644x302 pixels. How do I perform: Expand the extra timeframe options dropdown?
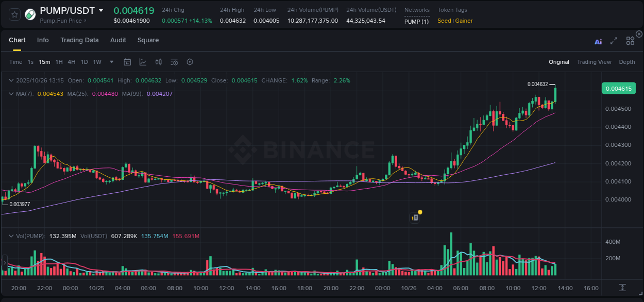tap(111, 62)
